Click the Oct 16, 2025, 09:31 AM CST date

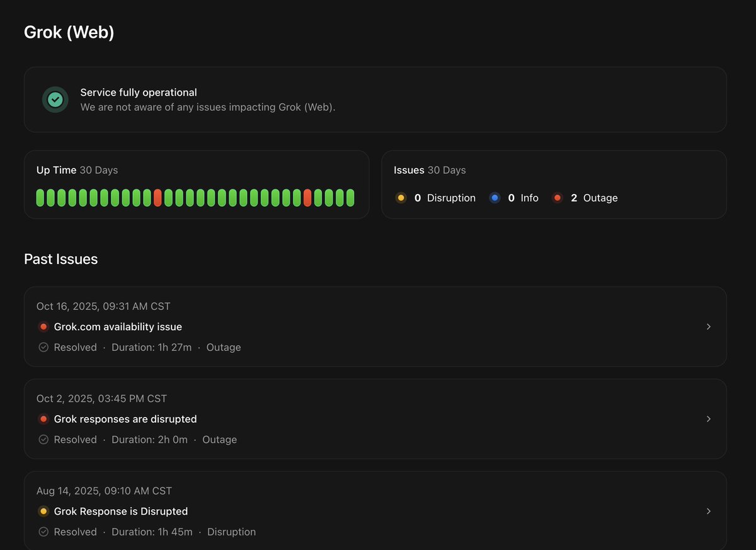click(103, 306)
